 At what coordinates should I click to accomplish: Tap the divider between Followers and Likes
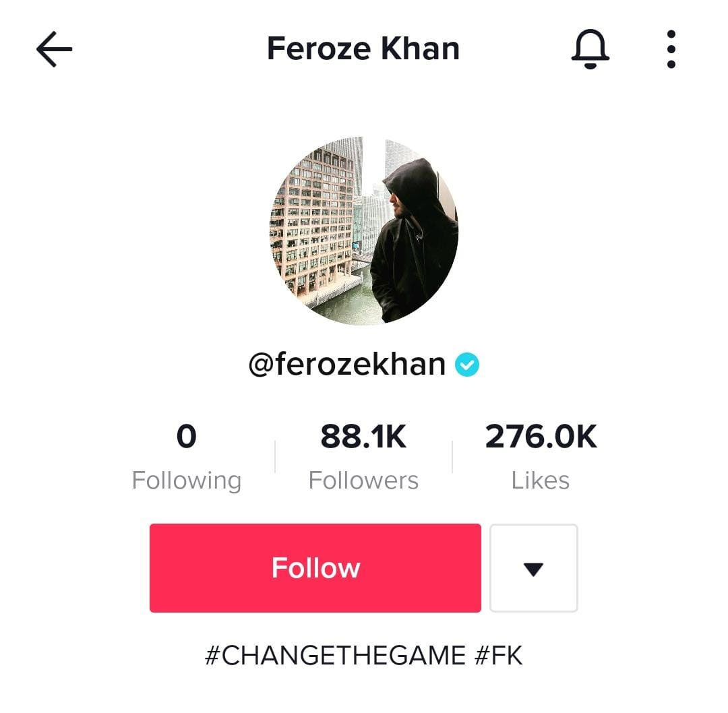(x=453, y=457)
